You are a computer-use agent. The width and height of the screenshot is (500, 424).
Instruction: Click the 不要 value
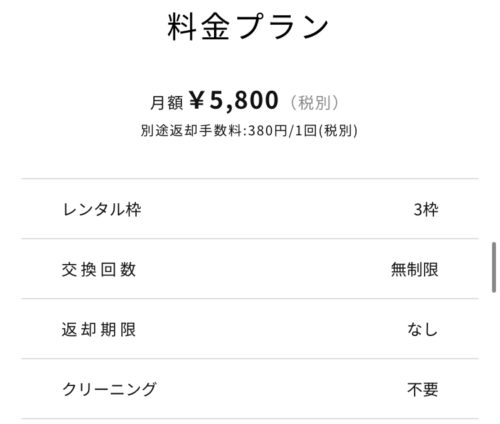(x=423, y=389)
